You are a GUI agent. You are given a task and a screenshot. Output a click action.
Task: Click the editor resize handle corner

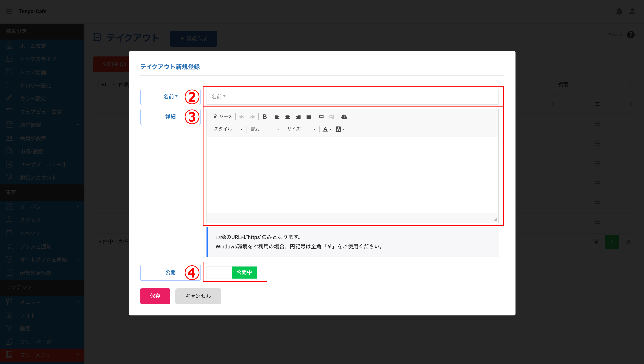coord(495,219)
